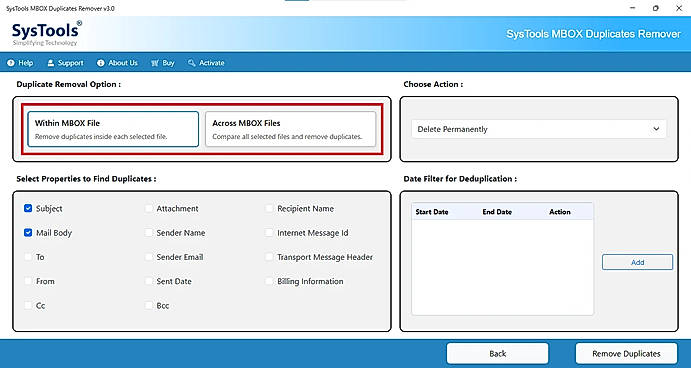Open the Help menu item
This screenshot has width=691, height=368.
click(20, 63)
